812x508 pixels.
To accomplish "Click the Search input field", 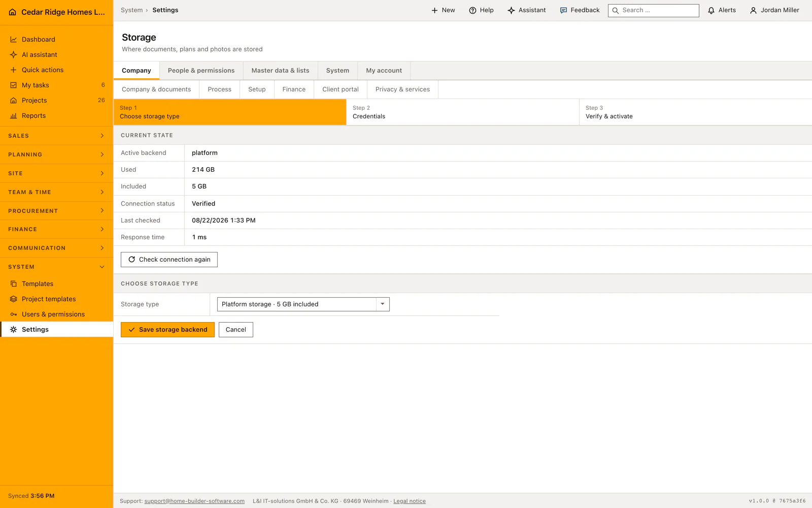I will tap(654, 10).
